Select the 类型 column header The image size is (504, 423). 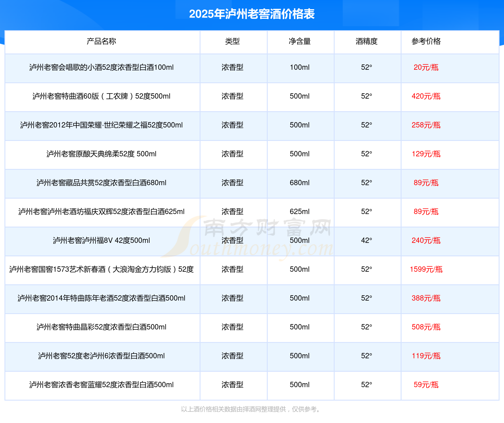coord(232,41)
